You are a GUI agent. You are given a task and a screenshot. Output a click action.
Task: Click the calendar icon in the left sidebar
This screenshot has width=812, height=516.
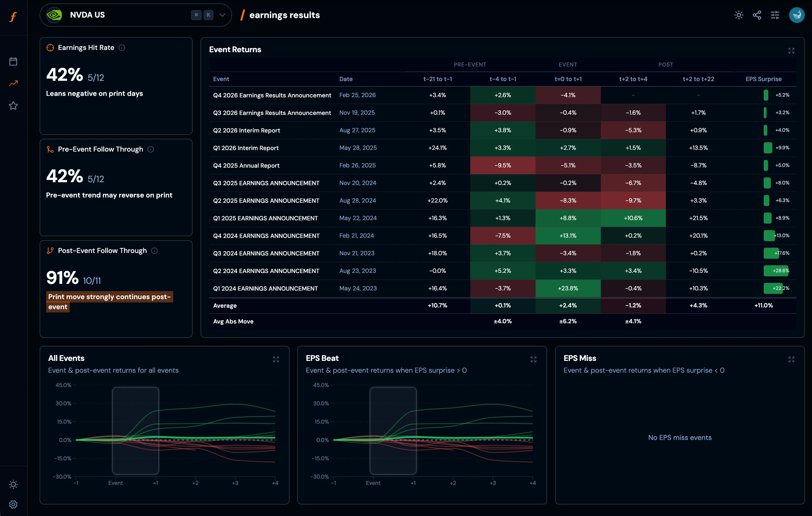coord(13,61)
